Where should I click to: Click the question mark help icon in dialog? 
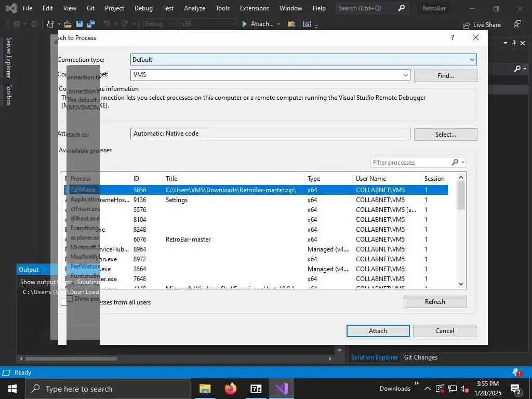453,37
